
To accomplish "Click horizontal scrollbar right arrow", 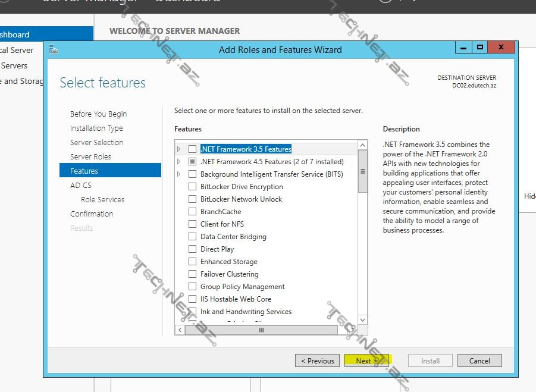I will click(x=352, y=329).
